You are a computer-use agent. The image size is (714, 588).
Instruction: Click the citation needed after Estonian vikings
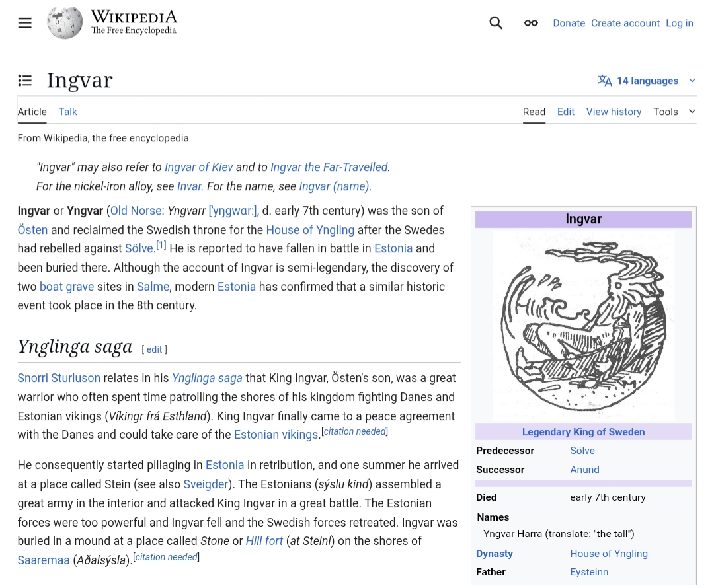(355, 431)
